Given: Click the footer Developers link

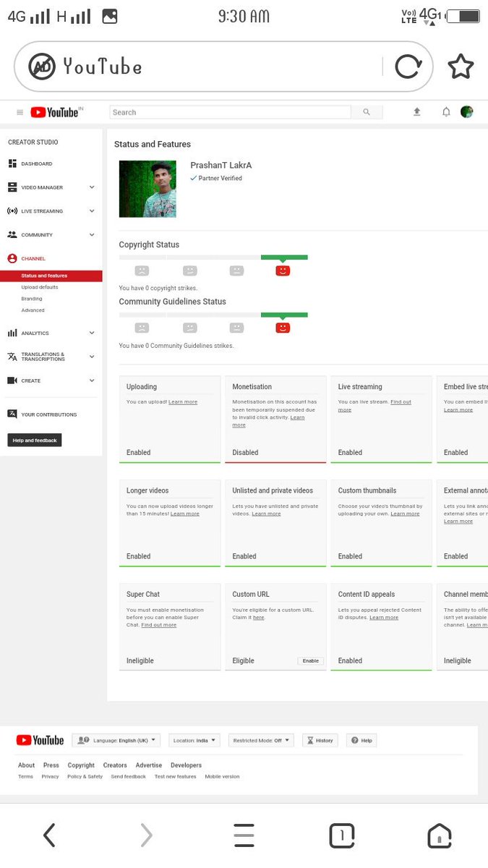Looking at the screenshot, I should 187,765.
